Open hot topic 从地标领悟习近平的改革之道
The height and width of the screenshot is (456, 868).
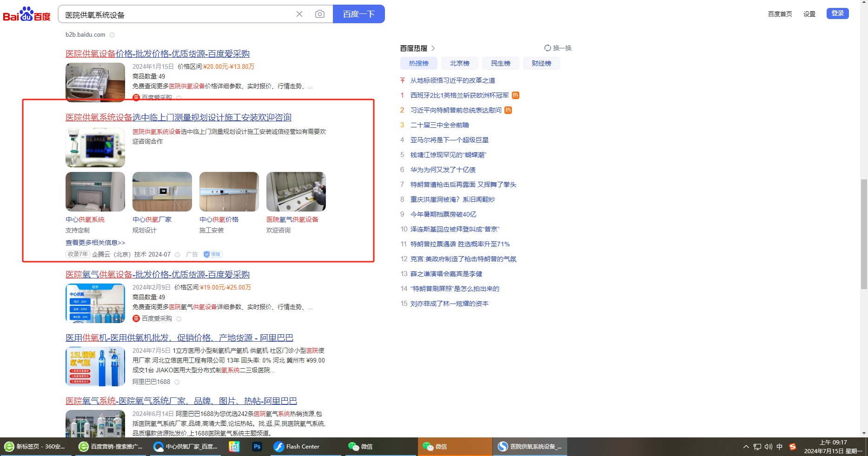(x=453, y=80)
